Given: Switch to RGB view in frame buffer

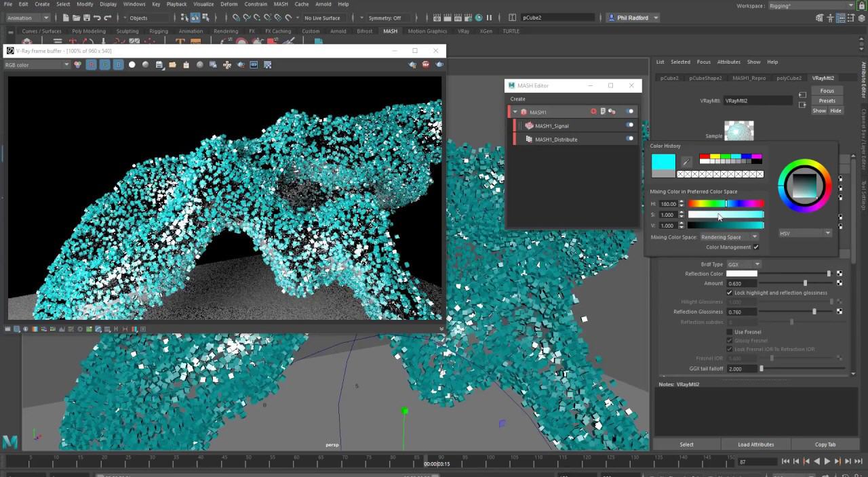Looking at the screenshot, I should (77, 64).
